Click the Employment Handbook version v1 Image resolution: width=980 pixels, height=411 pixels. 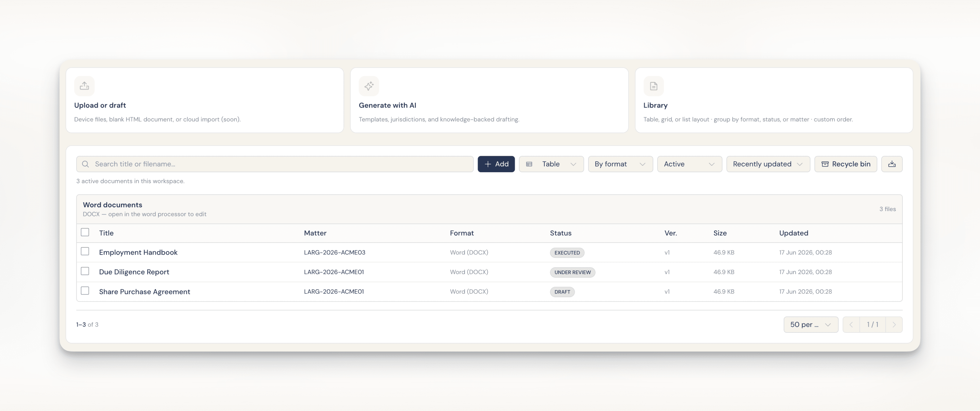click(x=667, y=252)
